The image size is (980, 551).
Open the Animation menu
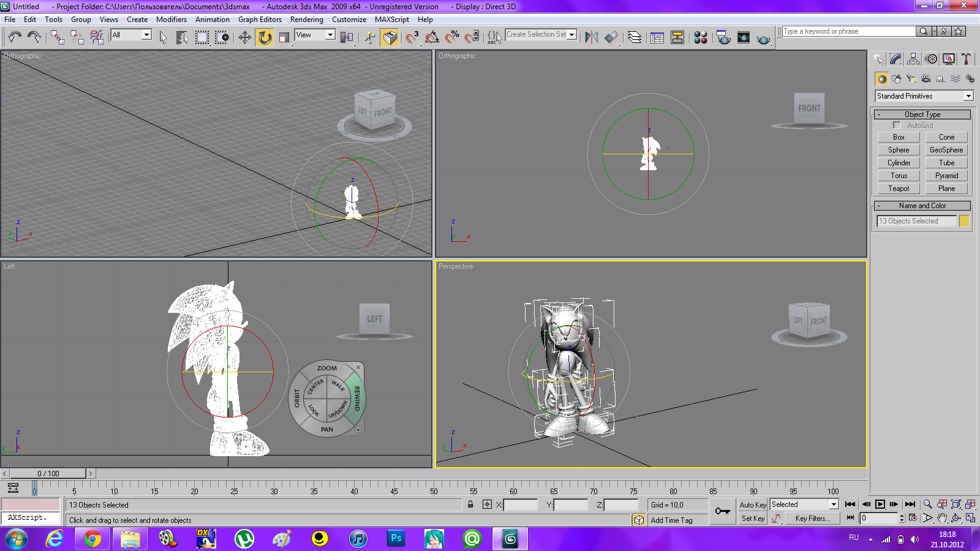(213, 20)
